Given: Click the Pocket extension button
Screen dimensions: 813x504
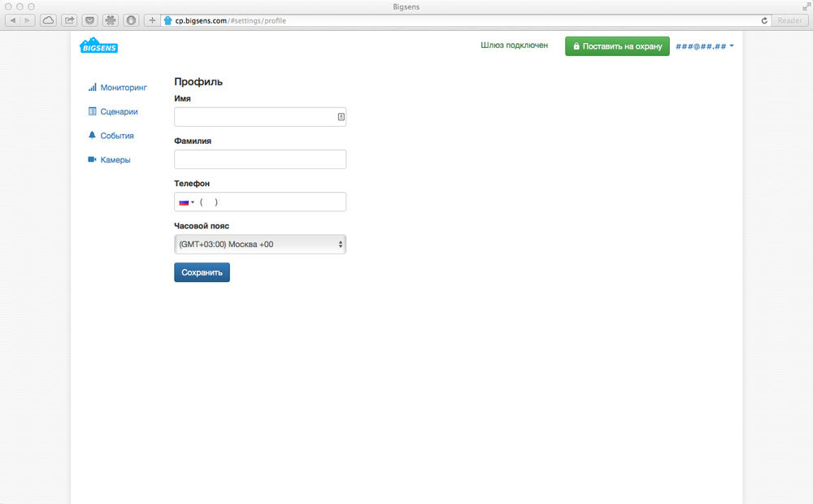Looking at the screenshot, I should (x=89, y=20).
